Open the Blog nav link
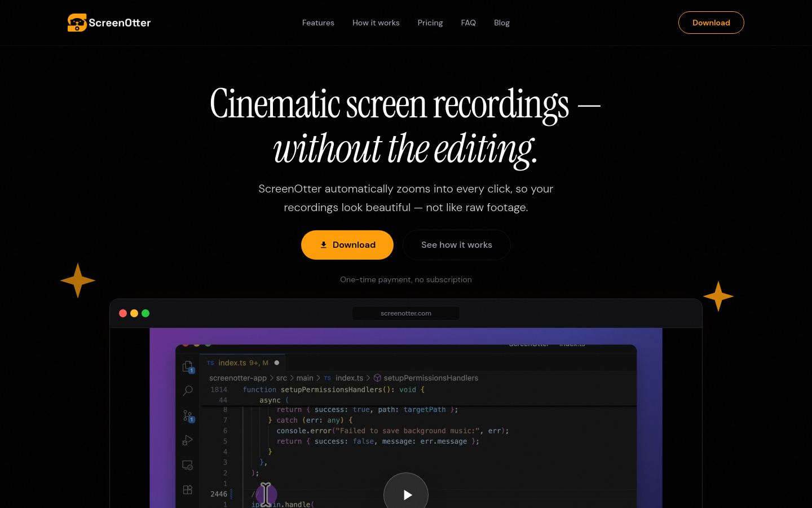Image resolution: width=812 pixels, height=508 pixels. 501,23
